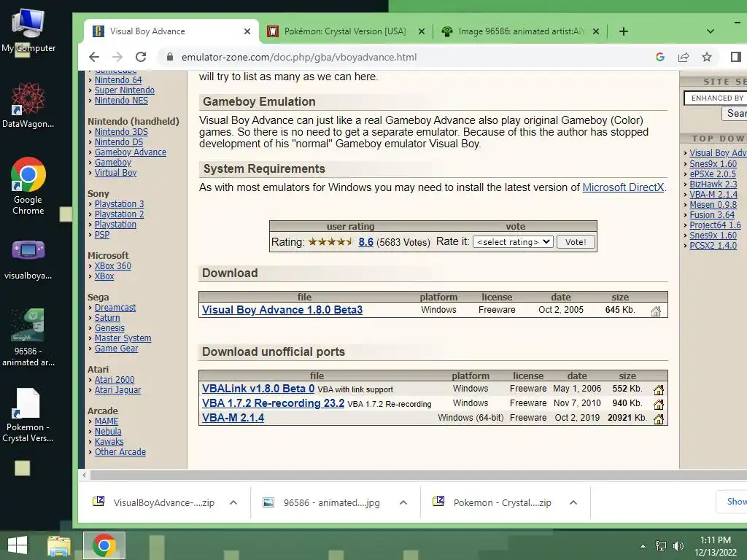Viewport: 747px width, 560px height.
Task: Switch to Pokémon Crystal Version tab
Action: click(345, 31)
